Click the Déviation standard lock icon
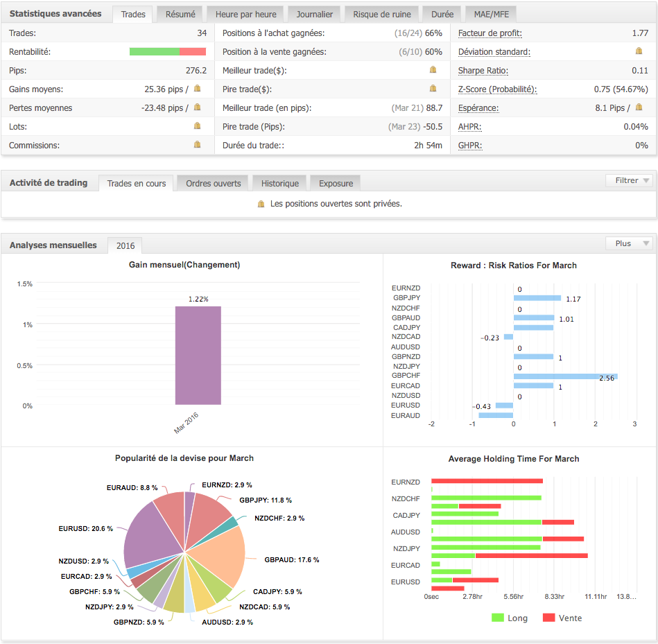 [639, 51]
